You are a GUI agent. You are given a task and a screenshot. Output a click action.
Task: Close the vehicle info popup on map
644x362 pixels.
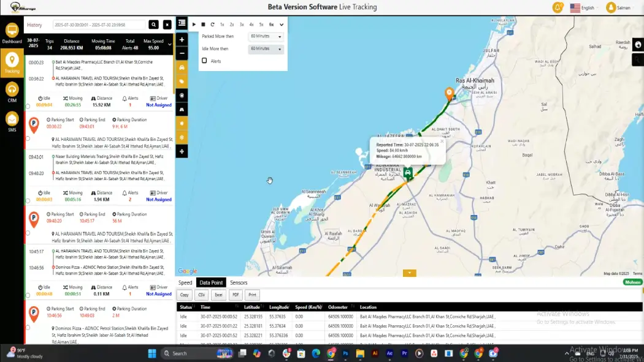pyautogui.click(x=442, y=141)
